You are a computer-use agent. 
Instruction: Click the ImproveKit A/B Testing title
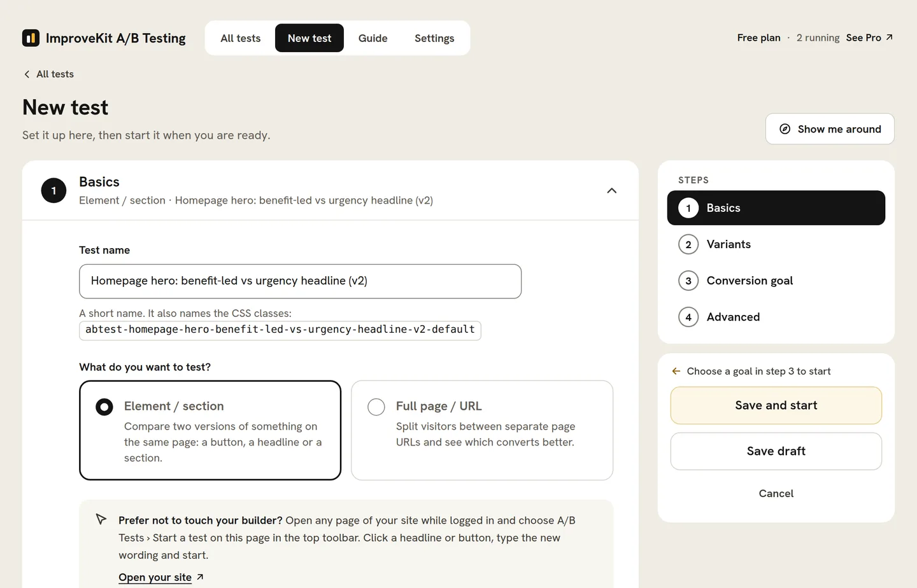116,38
